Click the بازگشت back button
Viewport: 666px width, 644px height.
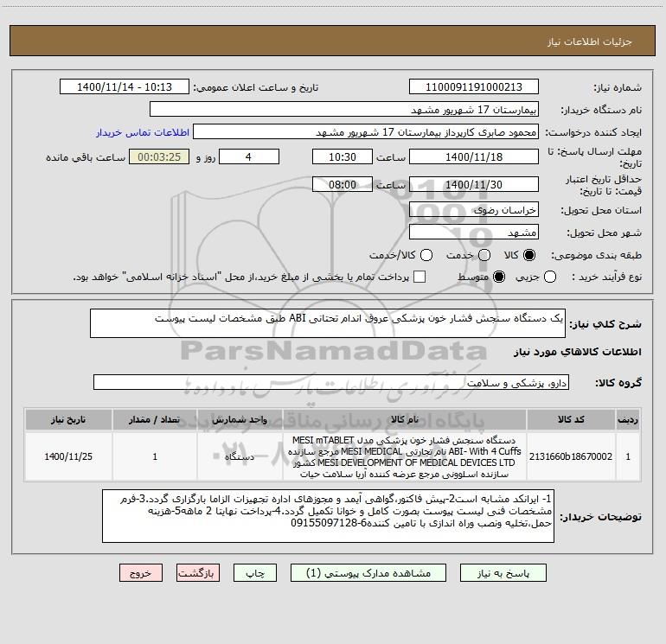click(198, 573)
